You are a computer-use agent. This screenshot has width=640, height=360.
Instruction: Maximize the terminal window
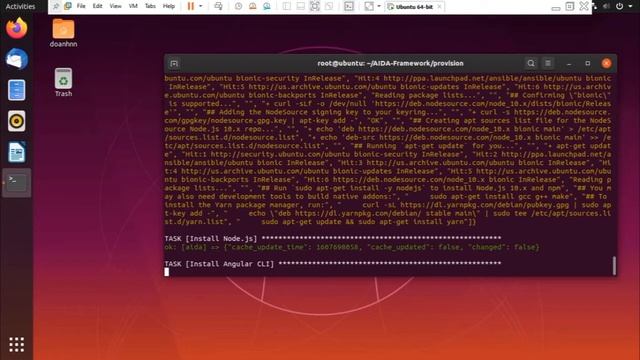click(x=588, y=64)
